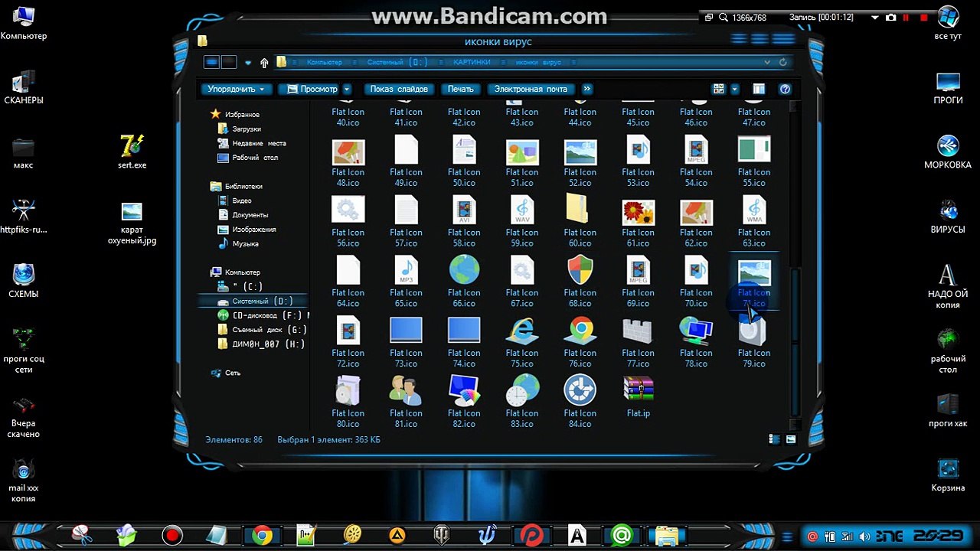Open the Упорядочить dropdown menu
This screenshot has height=551, width=980.
point(237,89)
